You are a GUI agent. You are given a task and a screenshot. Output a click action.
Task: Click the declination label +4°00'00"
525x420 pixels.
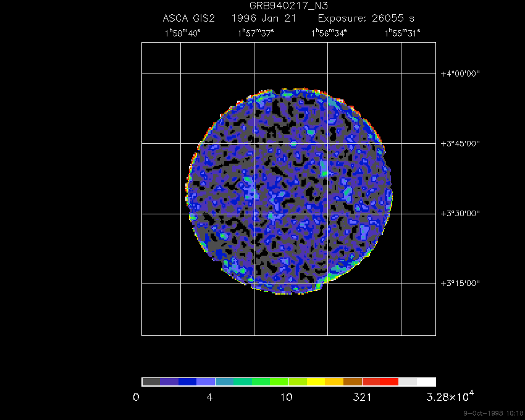(x=460, y=73)
